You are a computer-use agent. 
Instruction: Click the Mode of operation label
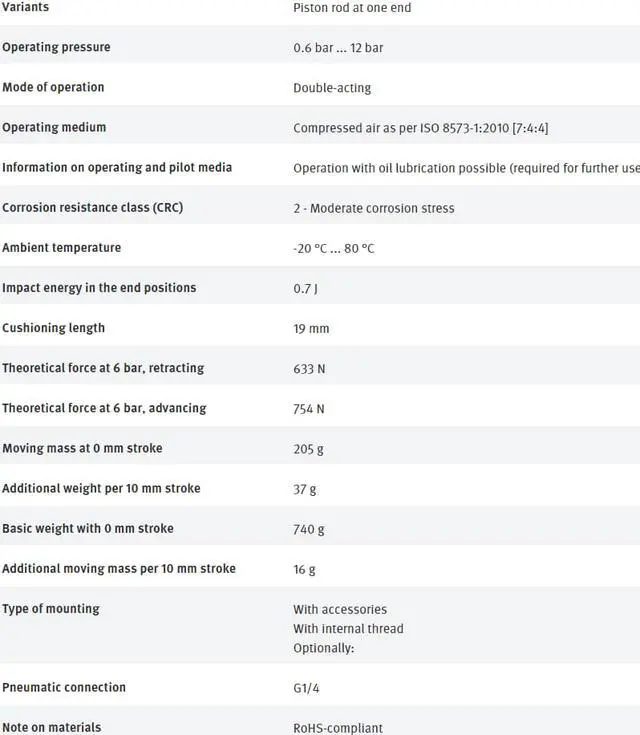click(53, 87)
